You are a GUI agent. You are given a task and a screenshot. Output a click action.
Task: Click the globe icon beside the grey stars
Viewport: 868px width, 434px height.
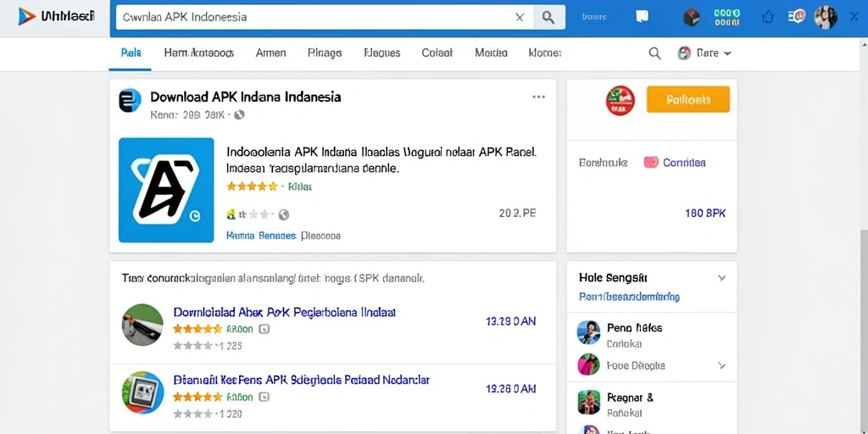(283, 214)
